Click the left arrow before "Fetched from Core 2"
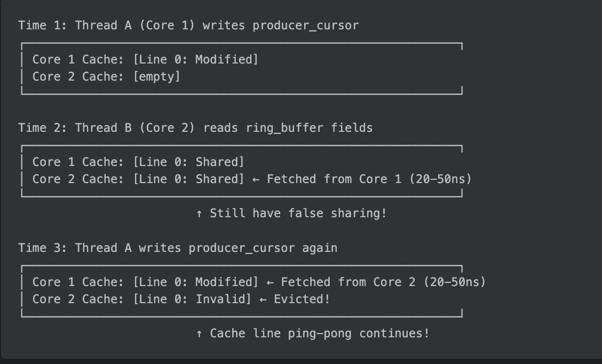Image resolution: width=602 pixels, height=364 pixels. 270,282
